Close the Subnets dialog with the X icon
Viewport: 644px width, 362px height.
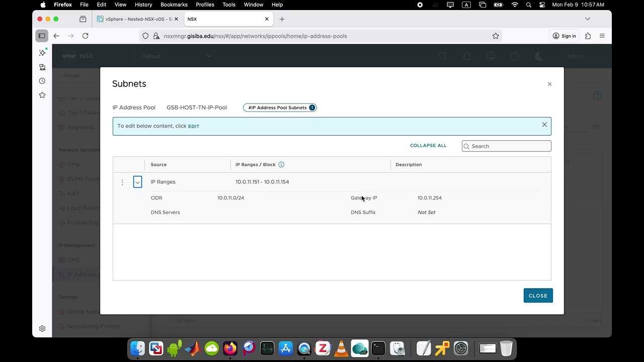click(549, 84)
